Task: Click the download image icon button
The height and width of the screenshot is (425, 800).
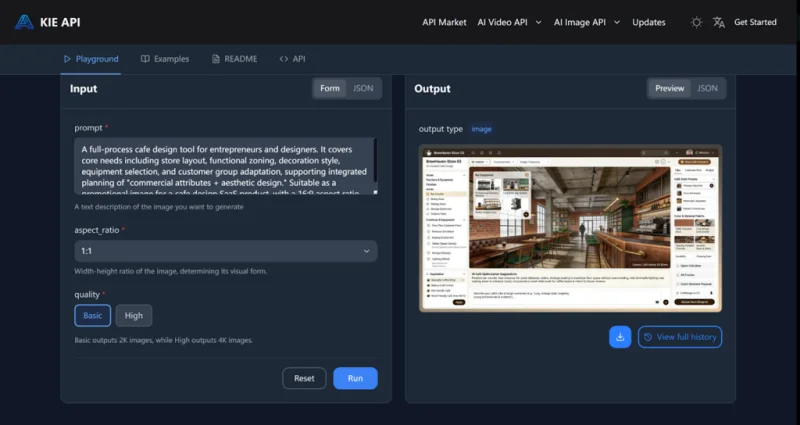Action: 620,337
